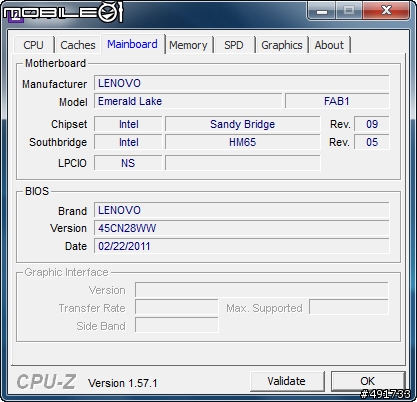This screenshot has height=402, width=417.
Task: Switch to the Graphics tab
Action: 282,45
